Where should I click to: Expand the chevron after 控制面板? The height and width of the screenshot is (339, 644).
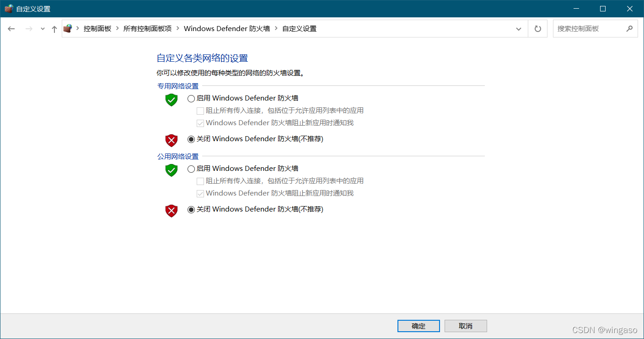tap(118, 28)
